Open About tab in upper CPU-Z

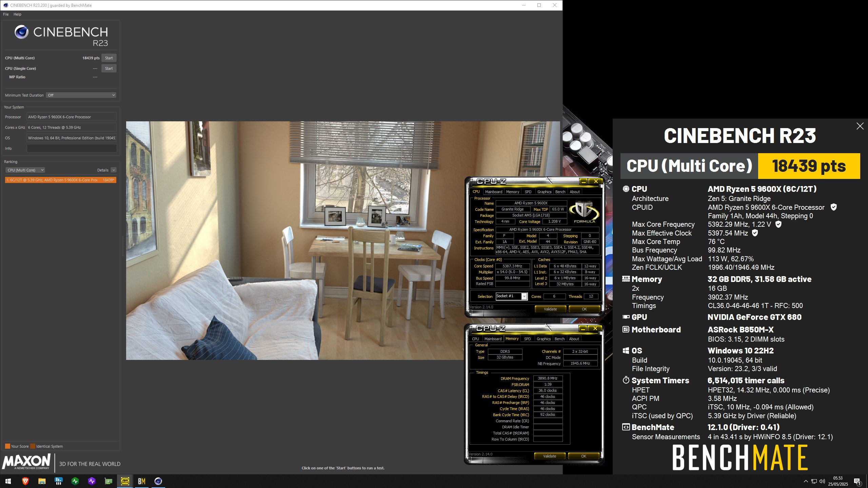pos(574,192)
